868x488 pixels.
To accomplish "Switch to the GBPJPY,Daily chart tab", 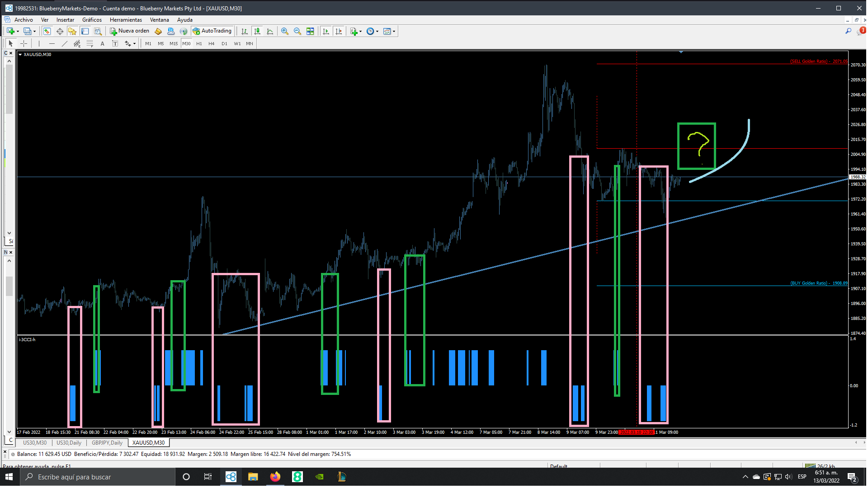I will pyautogui.click(x=107, y=443).
